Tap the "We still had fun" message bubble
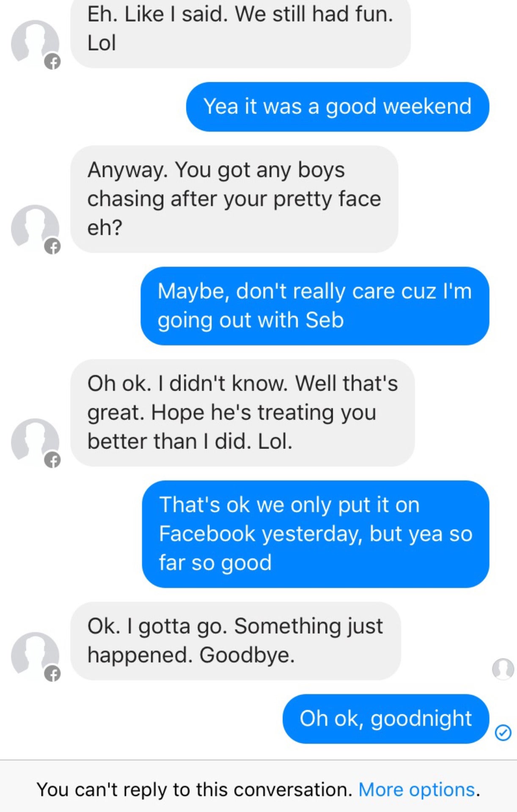The height and width of the screenshot is (812, 517). coord(240,29)
